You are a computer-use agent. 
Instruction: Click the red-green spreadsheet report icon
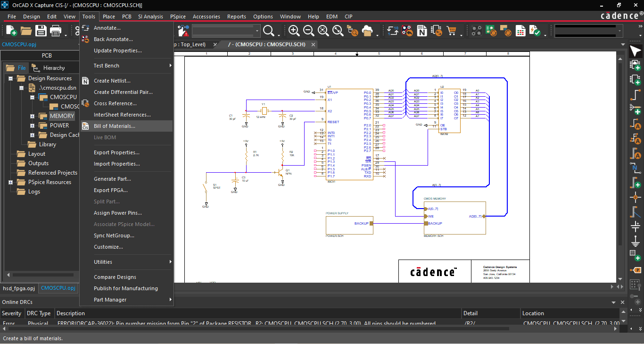520,31
